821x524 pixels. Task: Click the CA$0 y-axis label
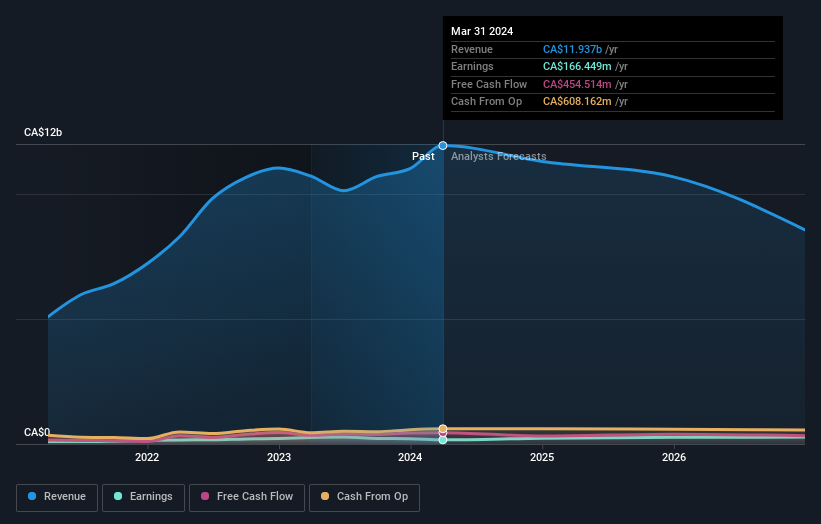click(37, 432)
